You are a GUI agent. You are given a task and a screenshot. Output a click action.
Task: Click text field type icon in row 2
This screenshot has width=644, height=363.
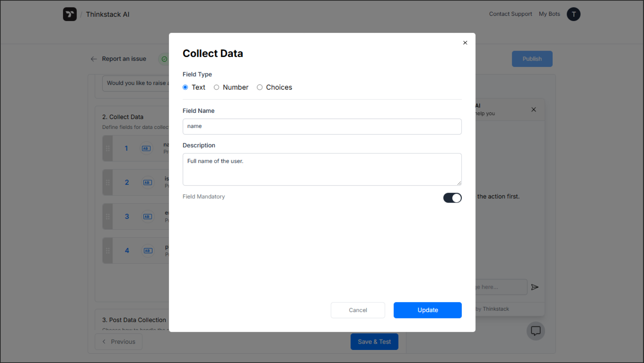point(147,183)
